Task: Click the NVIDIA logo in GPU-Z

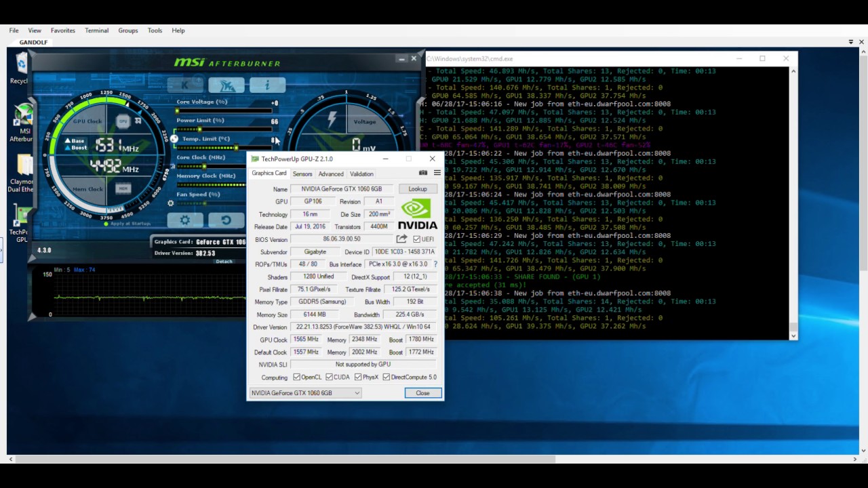Action: pyautogui.click(x=417, y=214)
